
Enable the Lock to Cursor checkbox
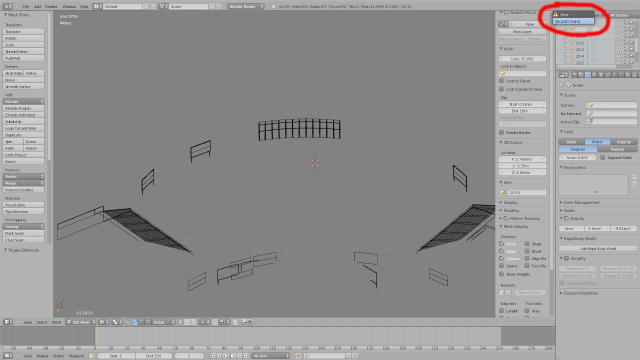[502, 81]
